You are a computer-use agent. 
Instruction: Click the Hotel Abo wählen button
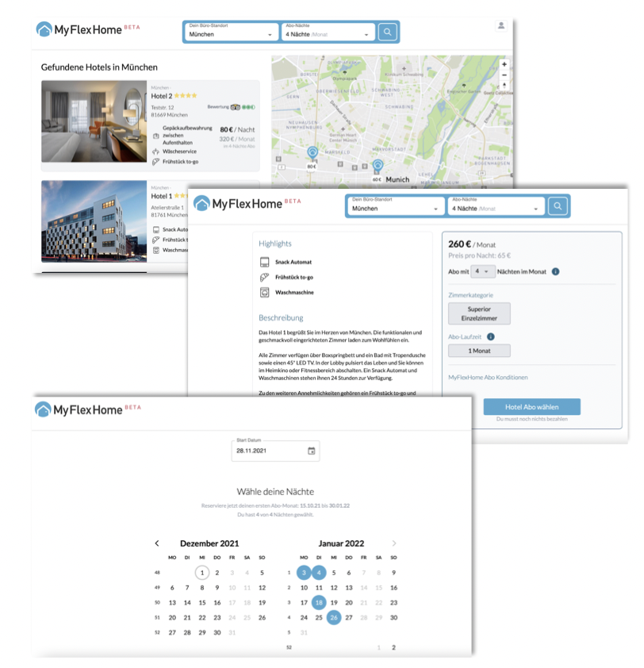pyautogui.click(x=531, y=407)
